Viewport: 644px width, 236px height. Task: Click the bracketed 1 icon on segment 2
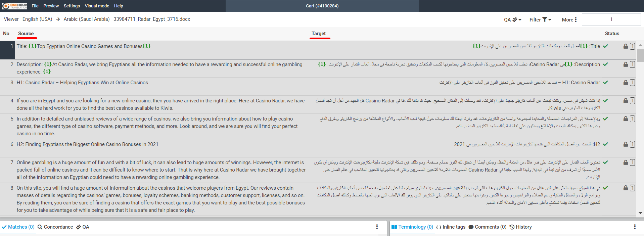pyautogui.click(x=632, y=64)
